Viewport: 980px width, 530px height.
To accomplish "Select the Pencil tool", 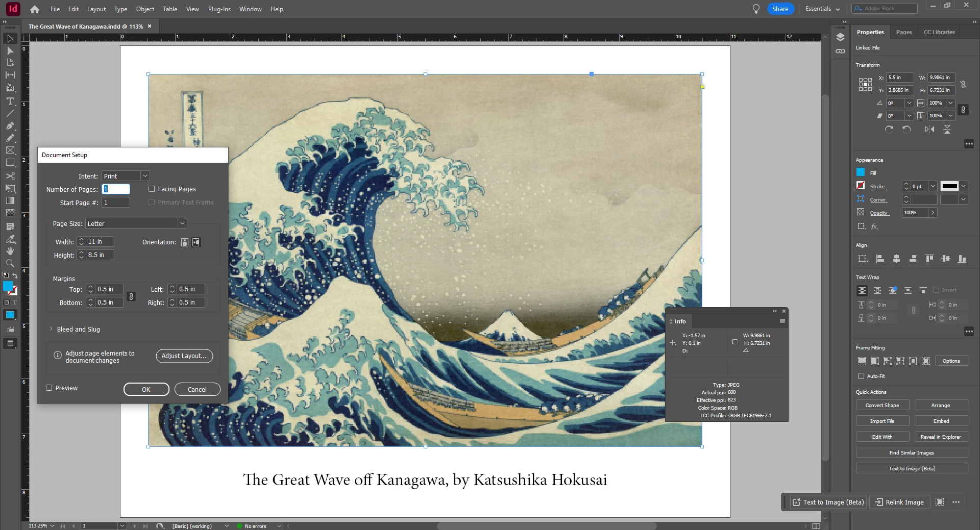I will (10, 138).
